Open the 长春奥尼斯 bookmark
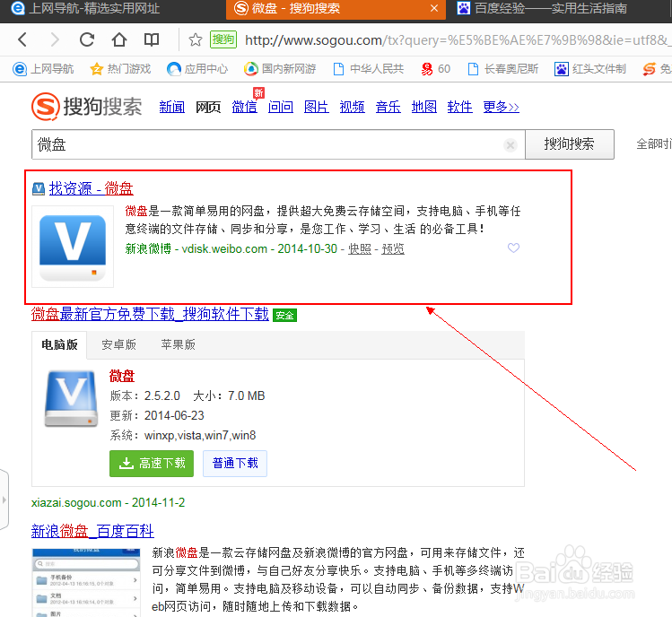Screen dimensions: 672x617 503,69
